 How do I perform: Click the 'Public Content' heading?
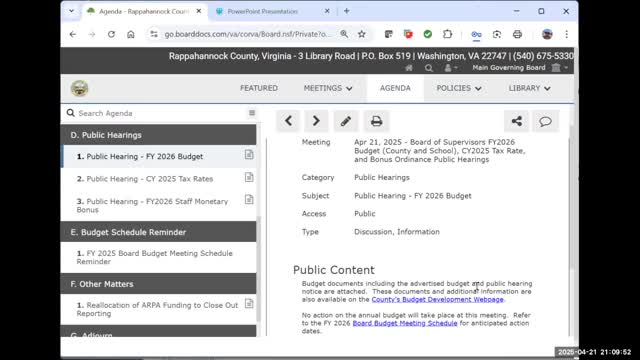pyautogui.click(x=333, y=270)
